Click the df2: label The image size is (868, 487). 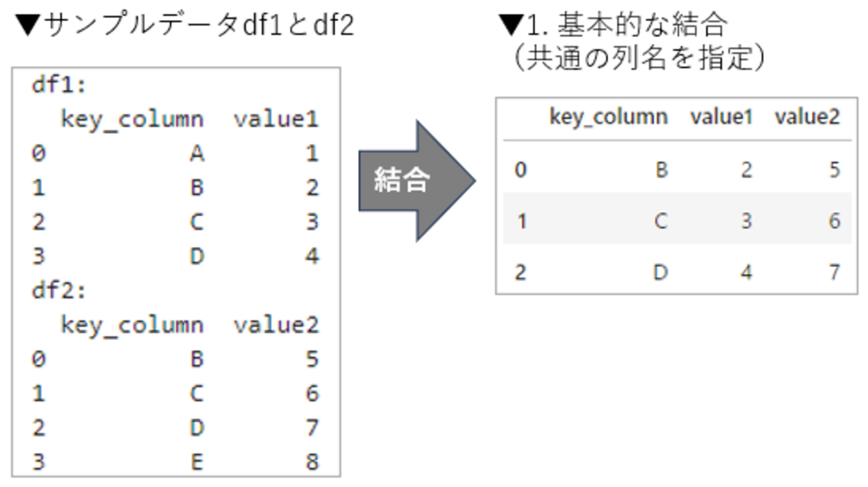(59, 291)
